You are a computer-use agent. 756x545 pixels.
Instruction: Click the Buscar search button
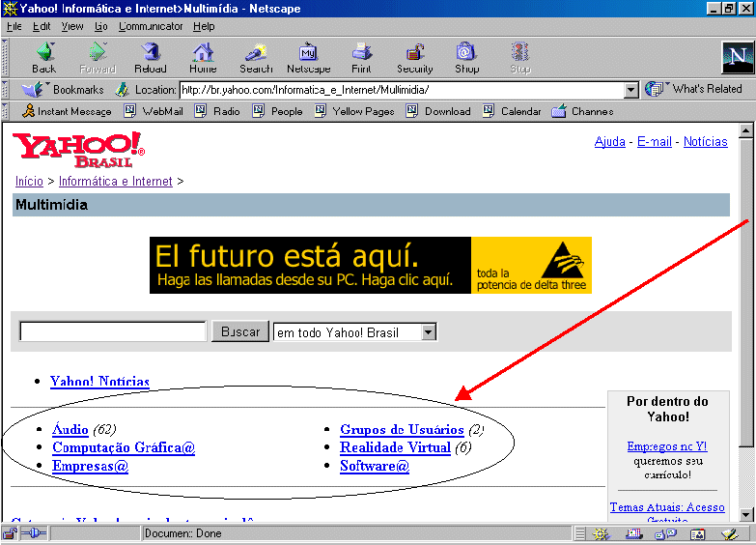coord(240,331)
